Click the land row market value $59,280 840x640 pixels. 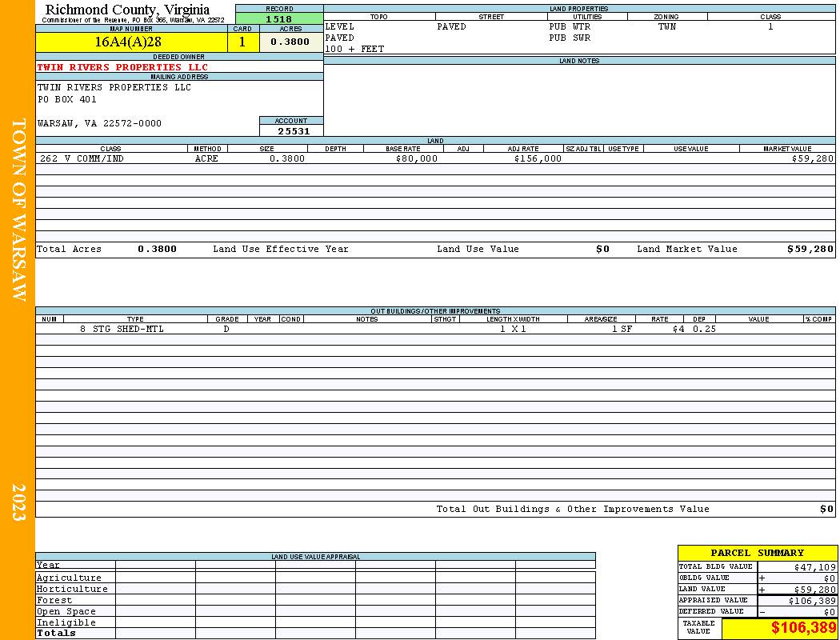click(813, 158)
